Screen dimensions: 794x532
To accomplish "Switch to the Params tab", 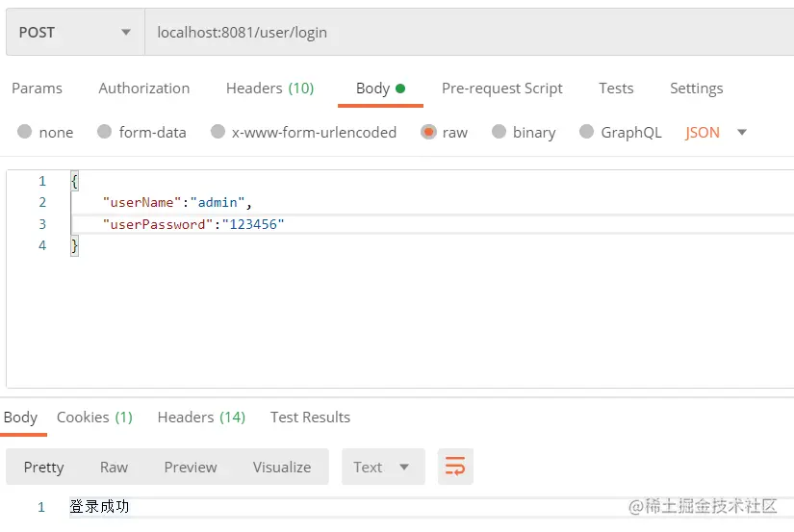I will pyautogui.click(x=37, y=89).
